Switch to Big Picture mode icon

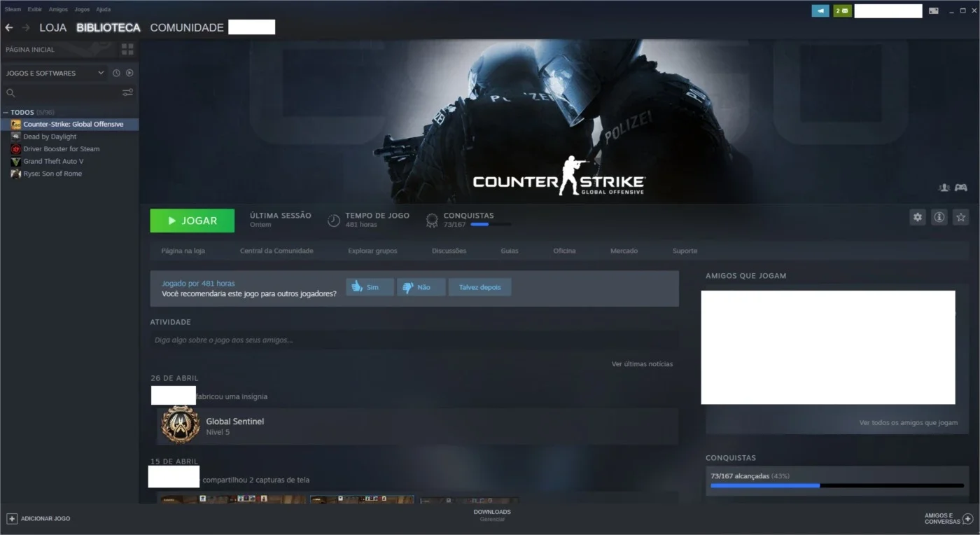[934, 11]
